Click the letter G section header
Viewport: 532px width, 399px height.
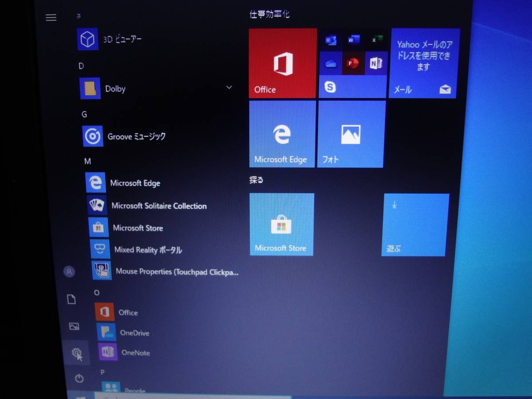pos(84,114)
